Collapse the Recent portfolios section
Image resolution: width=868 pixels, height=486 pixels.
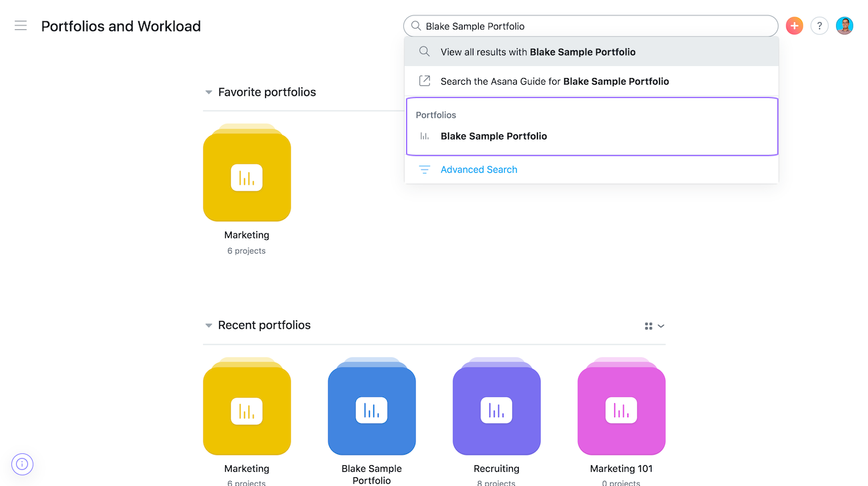tap(208, 326)
